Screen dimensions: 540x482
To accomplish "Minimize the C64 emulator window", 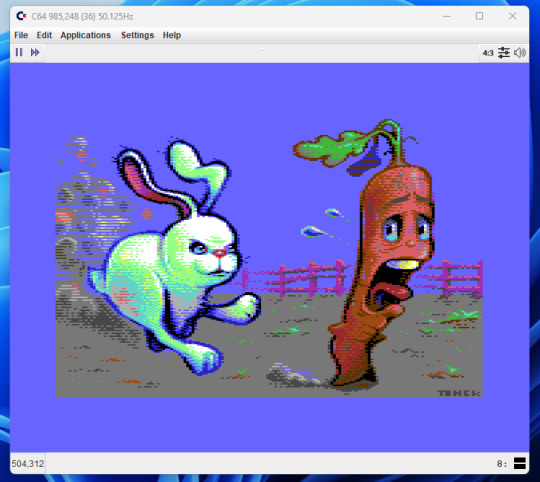I will (447, 16).
